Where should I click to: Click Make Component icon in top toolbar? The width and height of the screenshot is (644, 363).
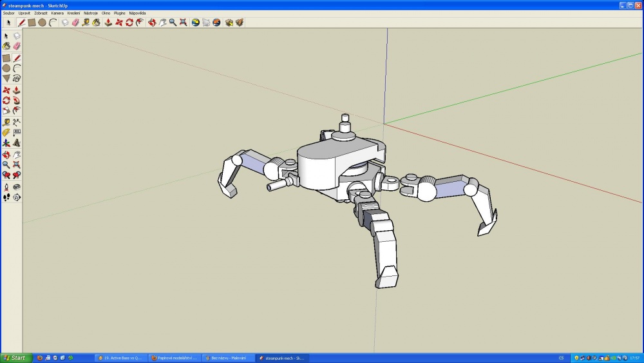point(65,23)
